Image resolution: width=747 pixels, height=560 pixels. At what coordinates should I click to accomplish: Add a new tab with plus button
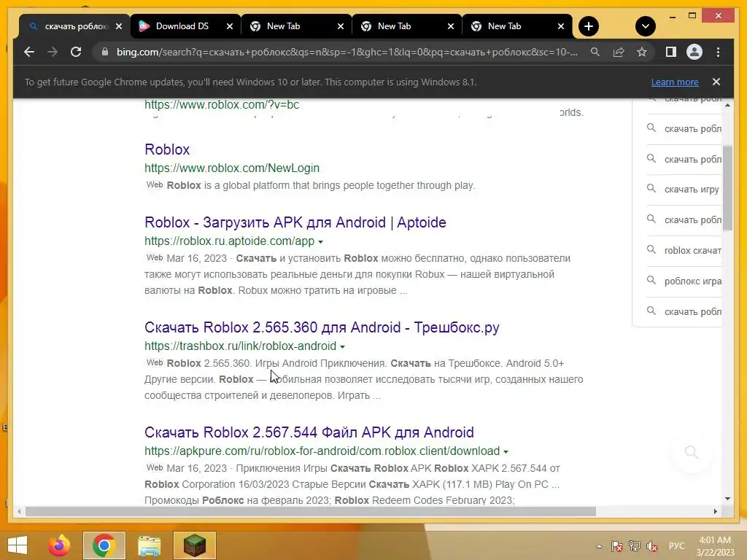coord(589,26)
